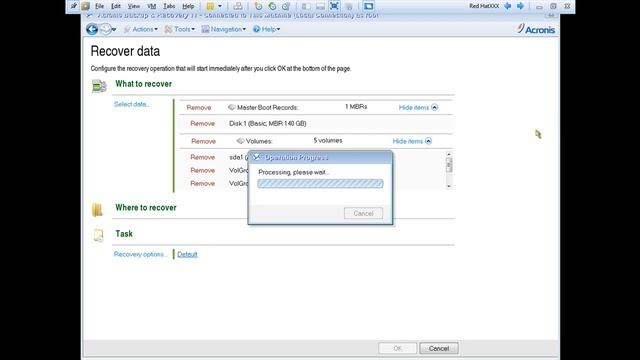Click the volumes list scroll up arrow
Image resolution: width=640 pixels, height=360 pixels.
pos(449,154)
